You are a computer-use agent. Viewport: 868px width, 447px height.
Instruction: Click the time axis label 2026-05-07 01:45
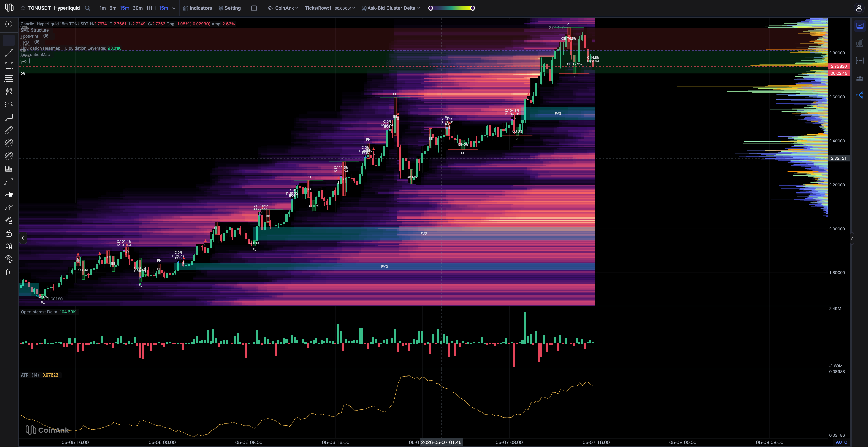point(441,442)
